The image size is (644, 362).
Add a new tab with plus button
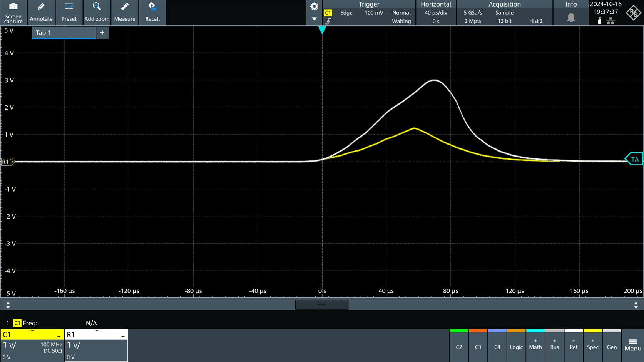(102, 33)
